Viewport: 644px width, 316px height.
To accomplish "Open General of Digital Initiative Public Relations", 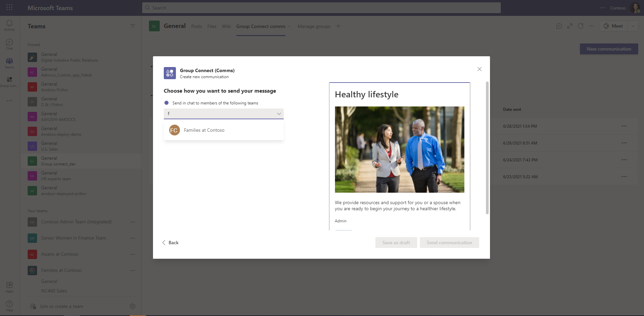I will 81,57.
